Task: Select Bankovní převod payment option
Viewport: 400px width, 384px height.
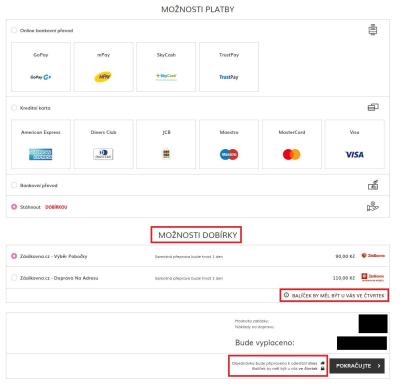Action: (14, 185)
